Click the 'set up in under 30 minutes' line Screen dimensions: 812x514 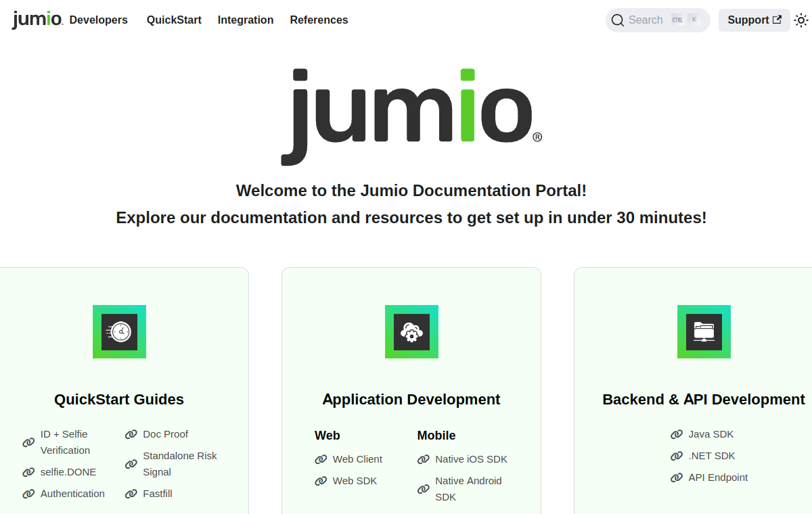click(411, 218)
